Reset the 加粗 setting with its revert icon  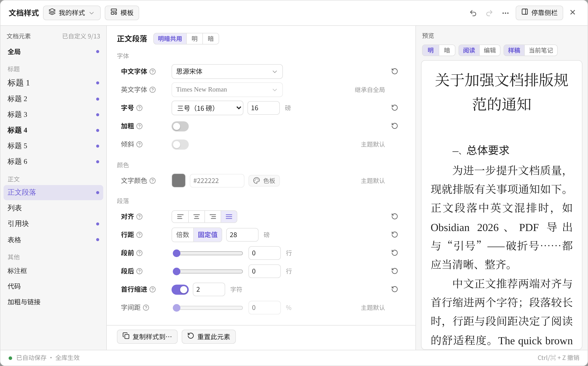[x=394, y=126]
